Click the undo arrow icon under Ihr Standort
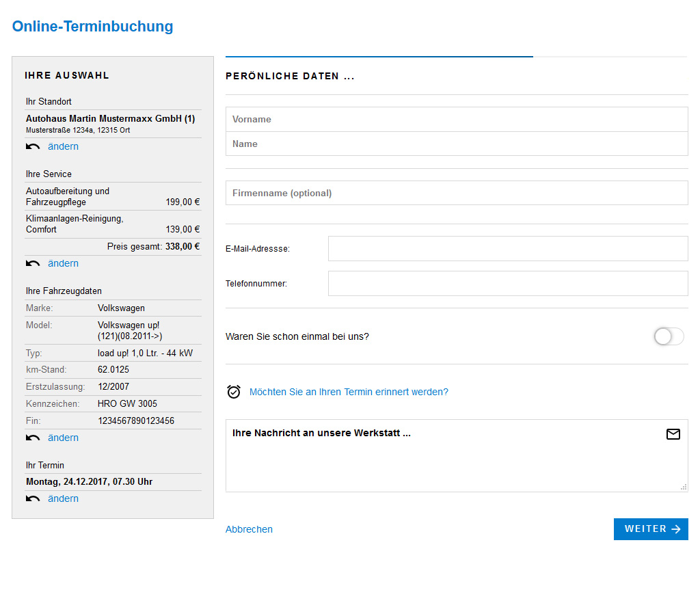 (33, 146)
